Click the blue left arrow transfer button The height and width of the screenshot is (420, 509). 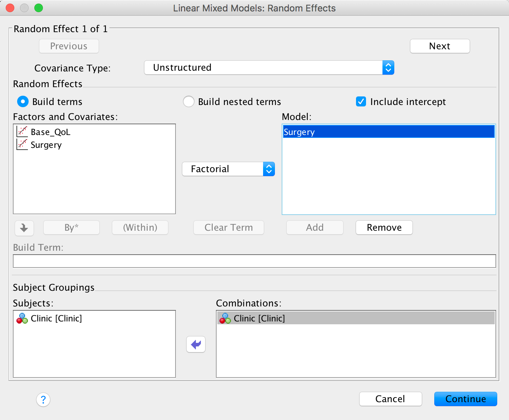click(x=196, y=344)
